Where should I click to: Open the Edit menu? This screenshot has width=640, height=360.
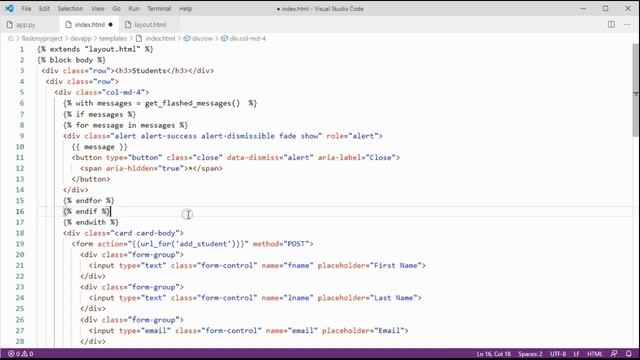click(44, 9)
